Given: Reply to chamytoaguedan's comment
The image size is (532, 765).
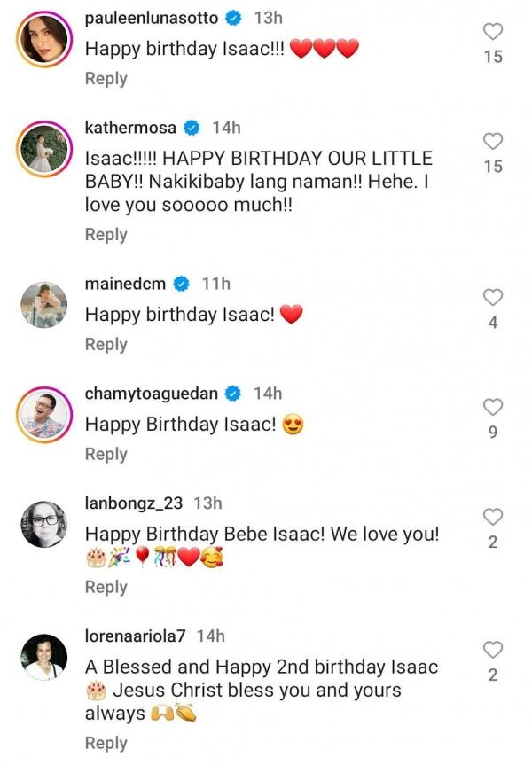Looking at the screenshot, I should pos(106,454).
